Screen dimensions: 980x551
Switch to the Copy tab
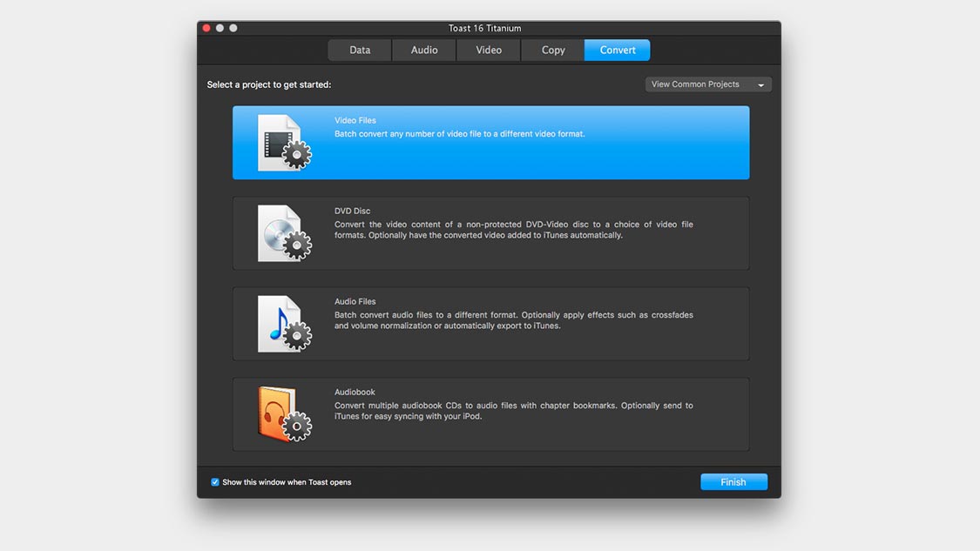(552, 50)
